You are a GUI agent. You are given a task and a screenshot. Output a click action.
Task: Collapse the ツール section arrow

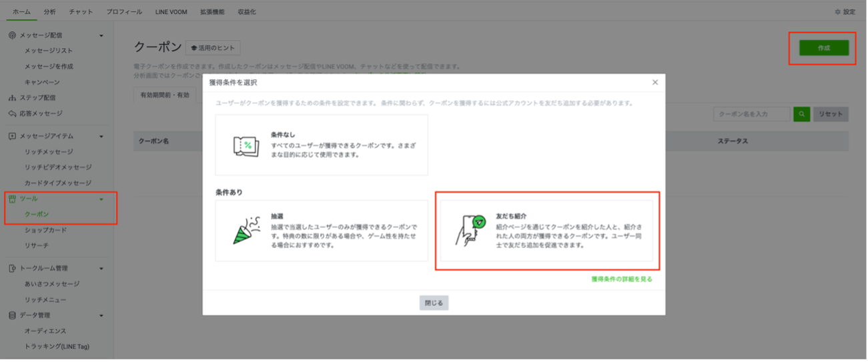tap(101, 199)
